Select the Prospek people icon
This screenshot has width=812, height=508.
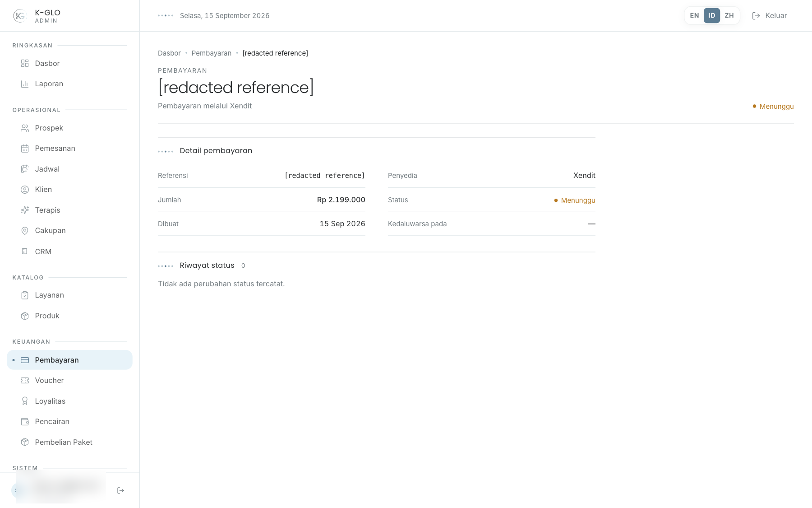[25, 128]
